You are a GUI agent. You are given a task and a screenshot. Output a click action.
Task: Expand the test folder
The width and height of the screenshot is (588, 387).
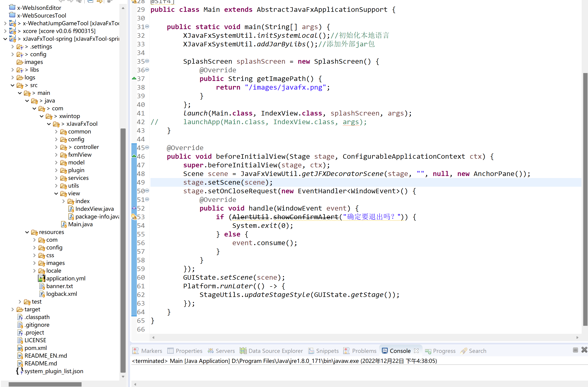[20, 302]
